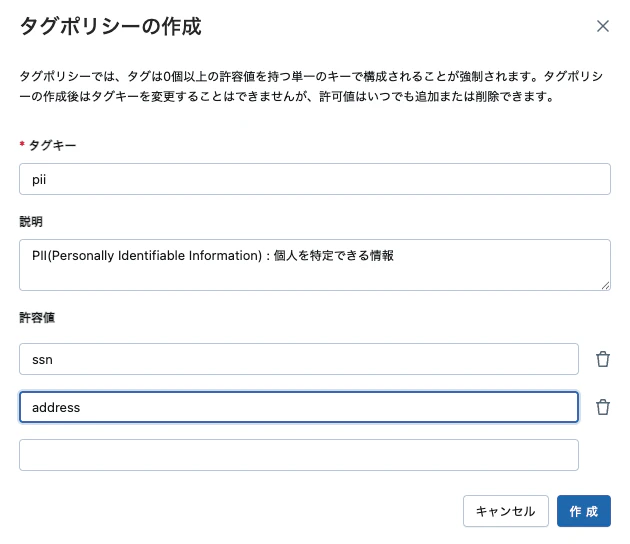Click the 説明 label
Viewport: 630px width, 544px height.
(x=31, y=221)
